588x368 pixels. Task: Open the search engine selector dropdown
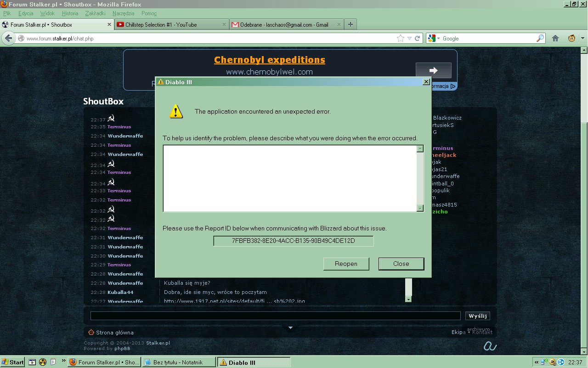pyautogui.click(x=438, y=39)
